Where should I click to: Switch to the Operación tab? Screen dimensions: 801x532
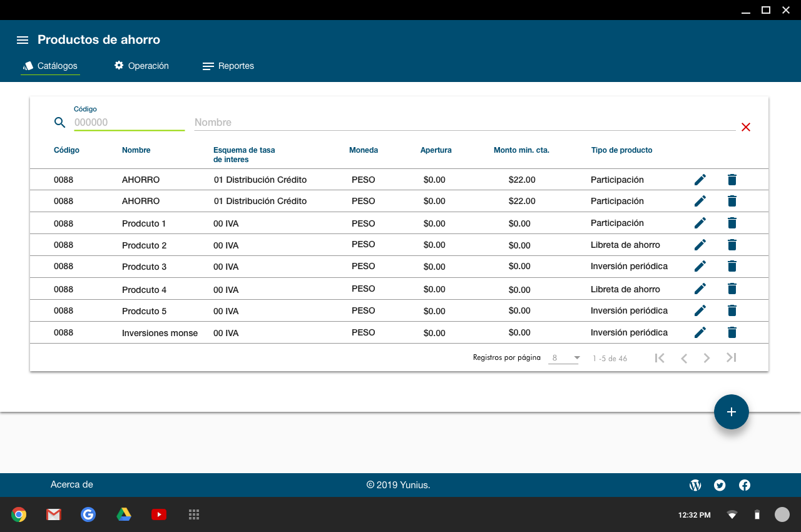(141, 66)
